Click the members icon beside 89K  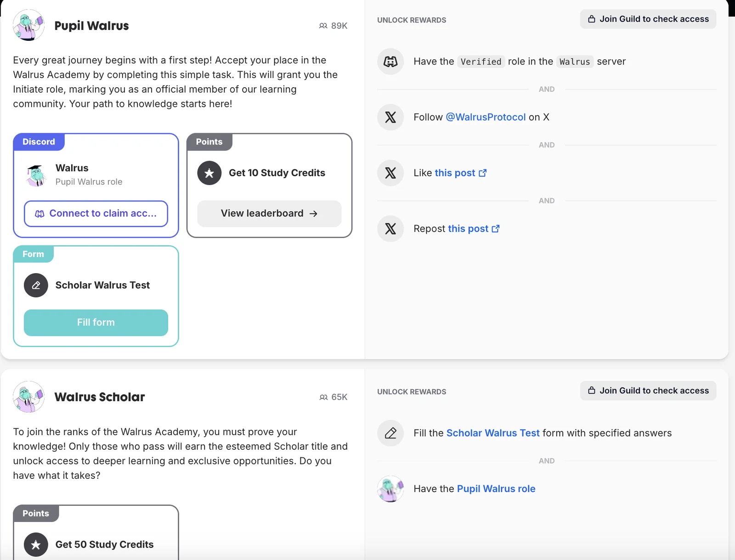323,26
